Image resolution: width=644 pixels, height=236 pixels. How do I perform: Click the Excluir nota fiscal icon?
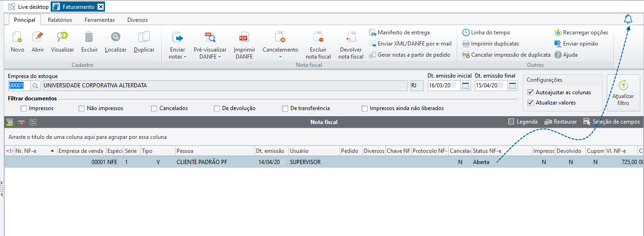pos(318,37)
